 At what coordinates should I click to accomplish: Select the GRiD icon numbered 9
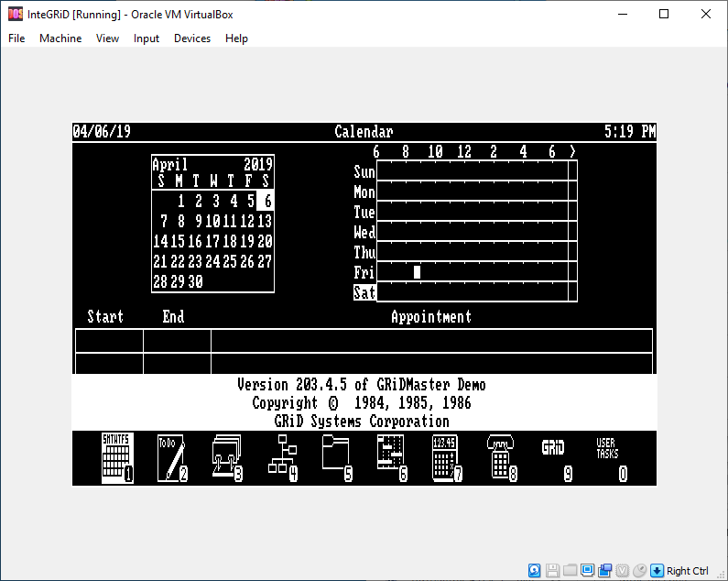click(x=555, y=457)
